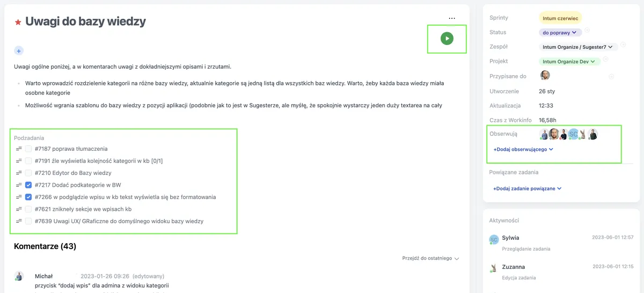Screen dimensions: 644x293
Task: Click the 'Intum czerwiec' sprint tag
Action: click(560, 18)
